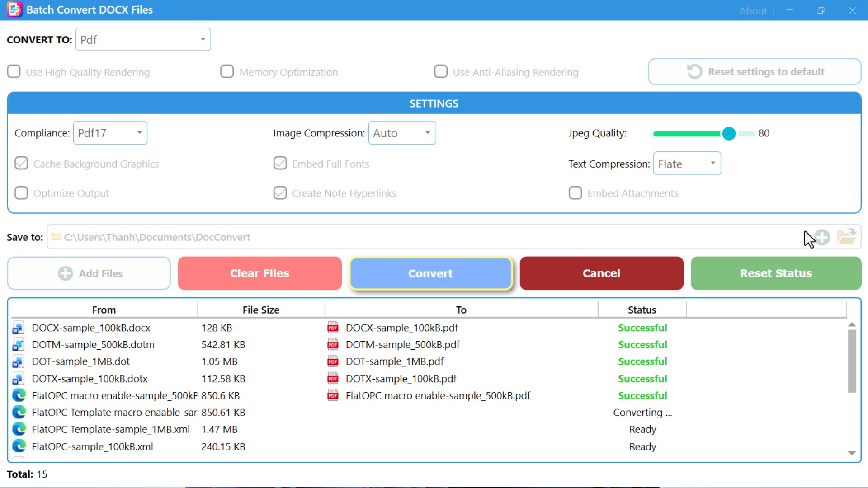This screenshot has width=868, height=488.
Task: Open Text Compression Flate dropdown
Action: pos(687,164)
